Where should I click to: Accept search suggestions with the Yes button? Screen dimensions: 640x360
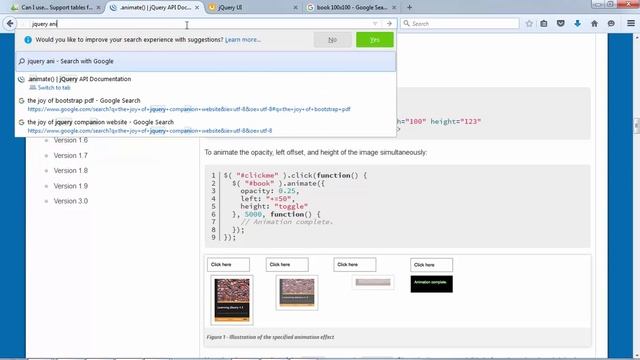click(375, 40)
